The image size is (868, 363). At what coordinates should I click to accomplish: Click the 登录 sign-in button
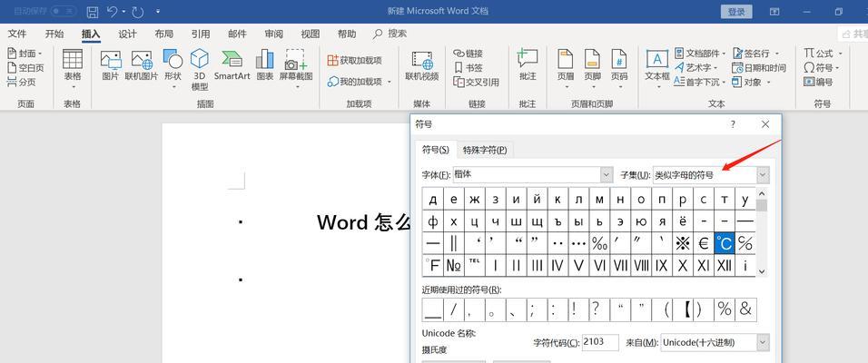pos(736,11)
